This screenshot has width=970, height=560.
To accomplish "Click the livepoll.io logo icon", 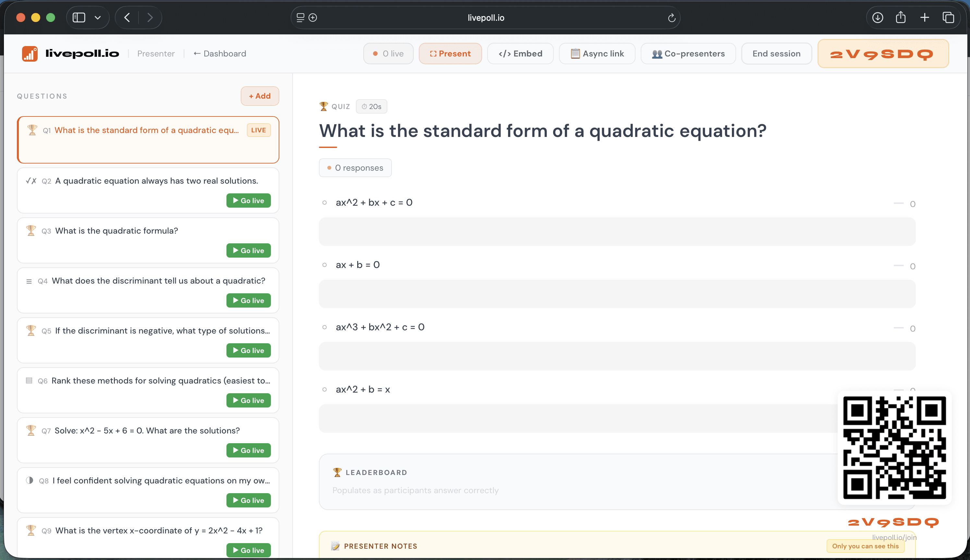I will pyautogui.click(x=30, y=54).
